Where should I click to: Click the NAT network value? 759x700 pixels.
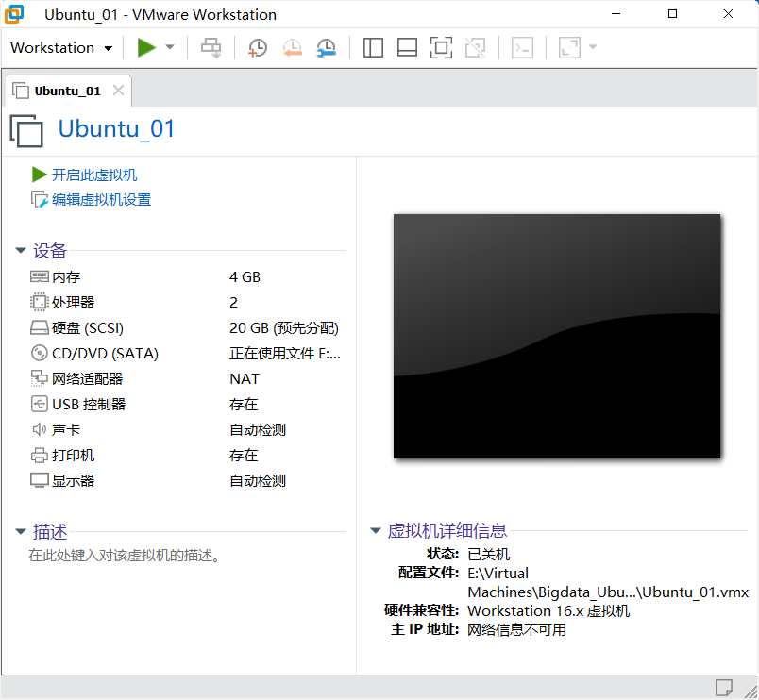[x=245, y=379]
